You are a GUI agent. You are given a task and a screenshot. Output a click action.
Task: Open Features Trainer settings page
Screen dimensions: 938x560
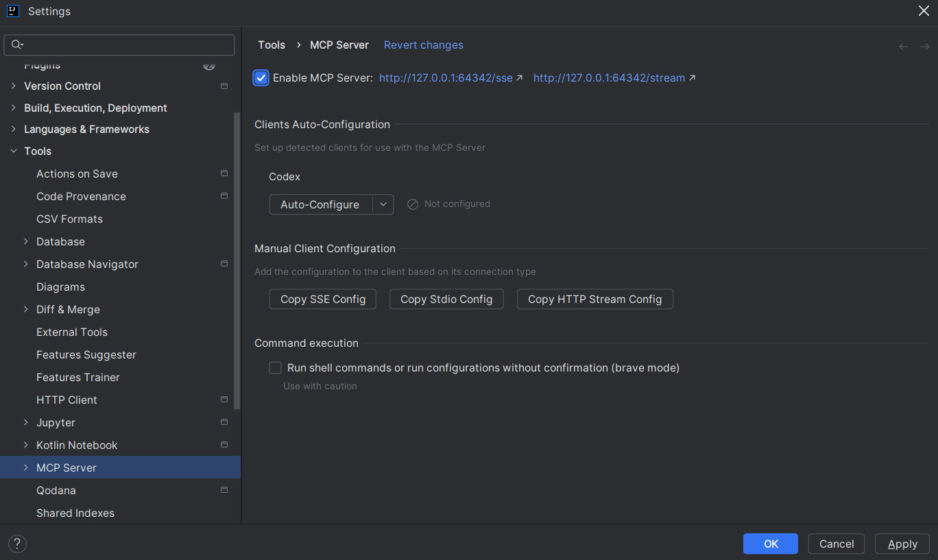[x=78, y=378]
